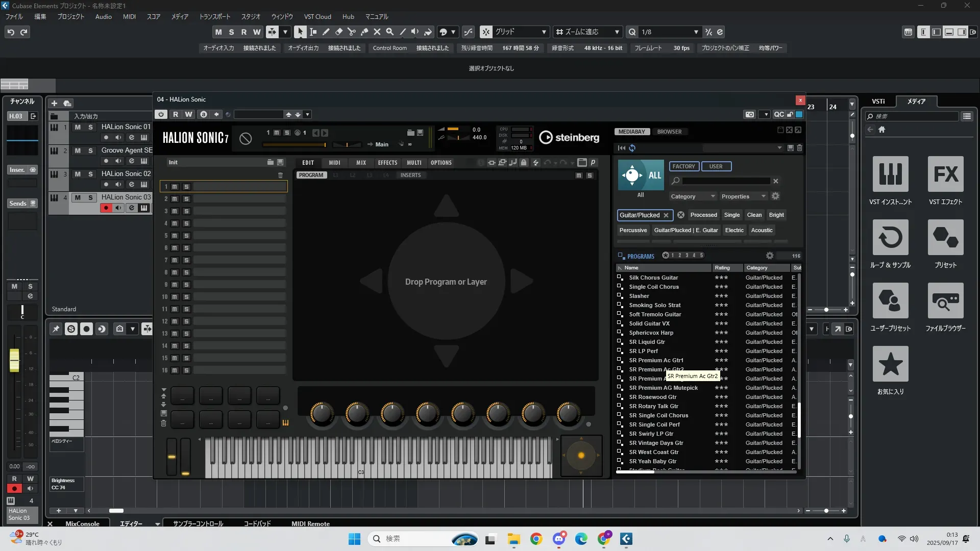The height and width of the screenshot is (551, 980).
Task: Click the first HALion quick control knob
Action: tap(322, 414)
